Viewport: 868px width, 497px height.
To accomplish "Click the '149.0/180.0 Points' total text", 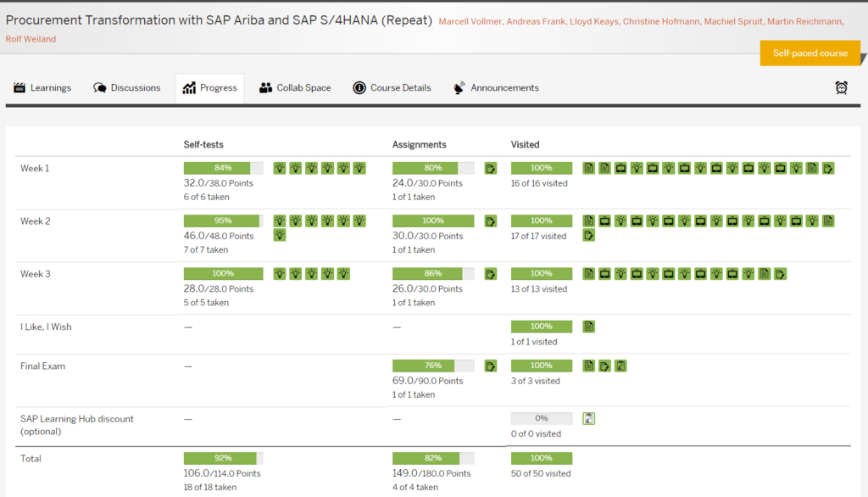I will tap(431, 473).
